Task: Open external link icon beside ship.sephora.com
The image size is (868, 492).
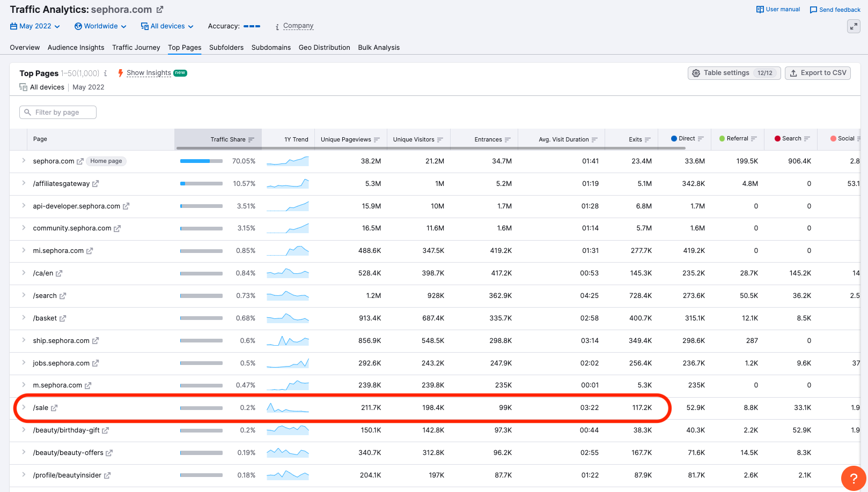Action: coord(95,341)
